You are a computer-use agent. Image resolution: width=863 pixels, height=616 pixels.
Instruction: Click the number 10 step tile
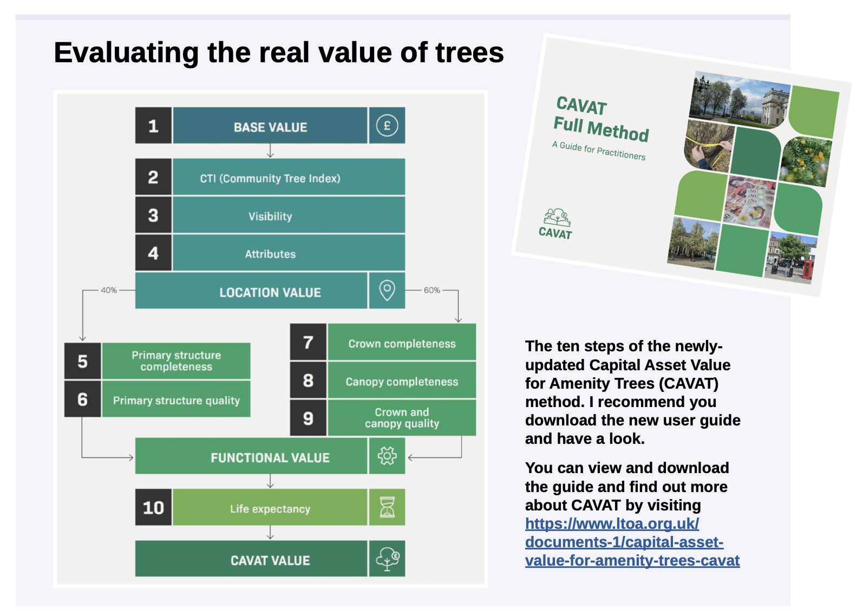pyautogui.click(x=153, y=508)
